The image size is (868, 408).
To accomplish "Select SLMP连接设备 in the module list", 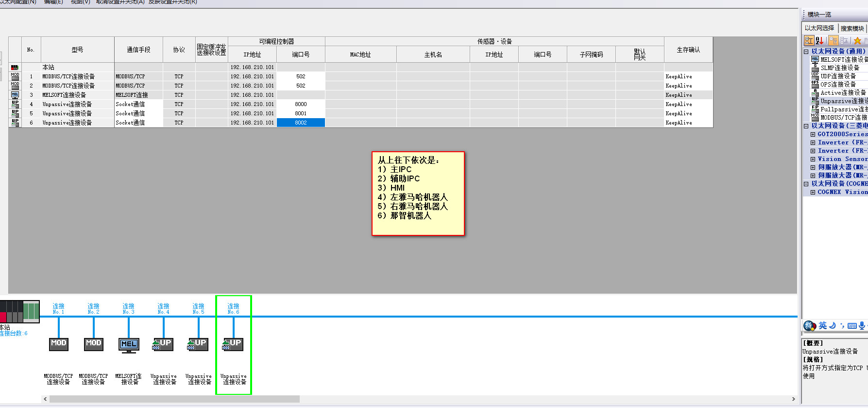I will tap(839, 68).
